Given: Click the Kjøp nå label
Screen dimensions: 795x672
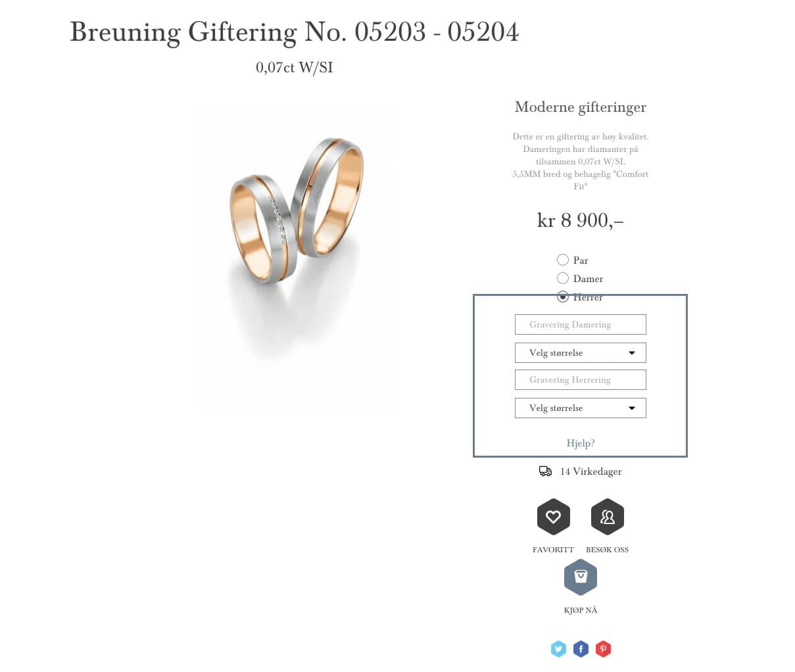Looking at the screenshot, I should 580,610.
